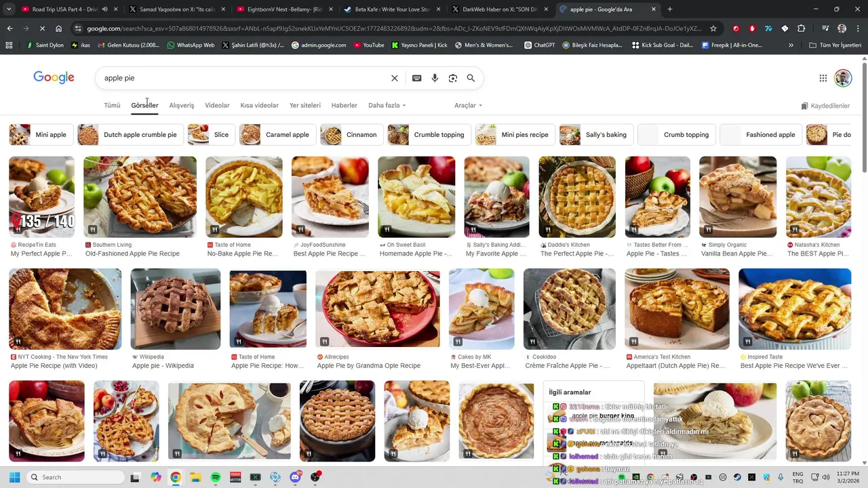The width and height of the screenshot is (868, 488).
Task: Open the YouTube bookmark
Action: pyautogui.click(x=368, y=45)
